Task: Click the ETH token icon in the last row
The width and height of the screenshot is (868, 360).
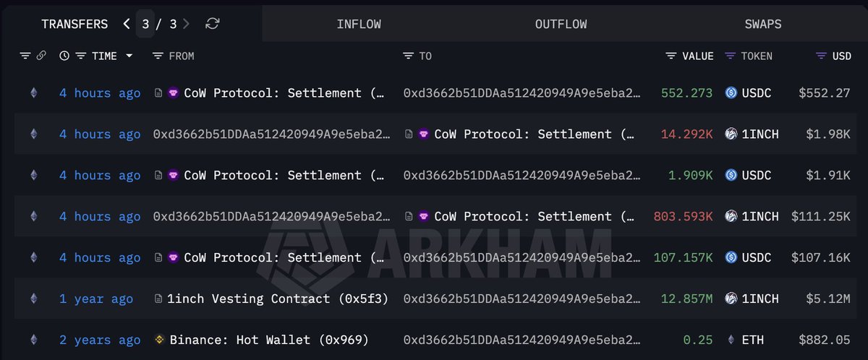Action: click(731, 340)
